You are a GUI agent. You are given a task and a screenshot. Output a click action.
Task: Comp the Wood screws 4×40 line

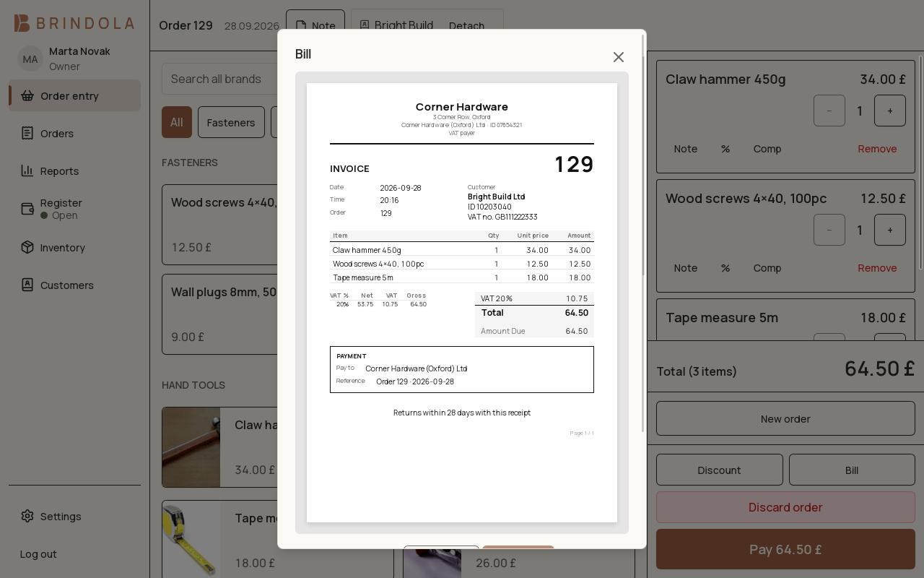coord(767,268)
